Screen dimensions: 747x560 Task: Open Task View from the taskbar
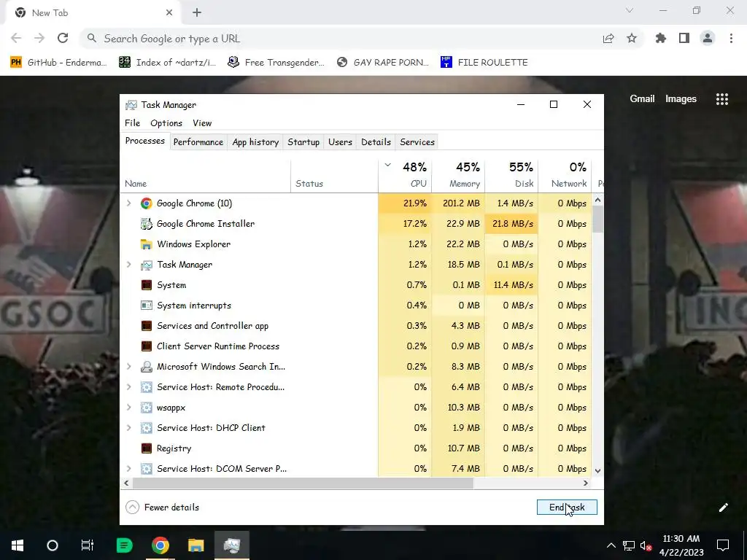[88, 545]
